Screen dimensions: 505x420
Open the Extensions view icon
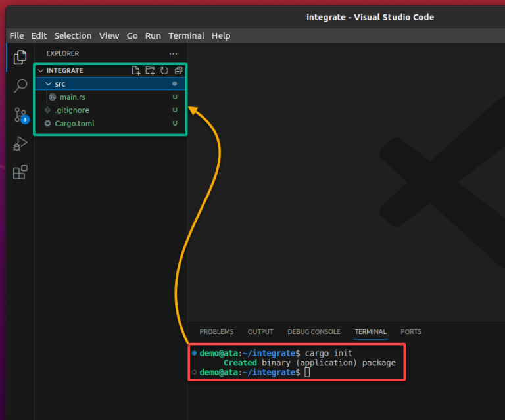coord(20,172)
